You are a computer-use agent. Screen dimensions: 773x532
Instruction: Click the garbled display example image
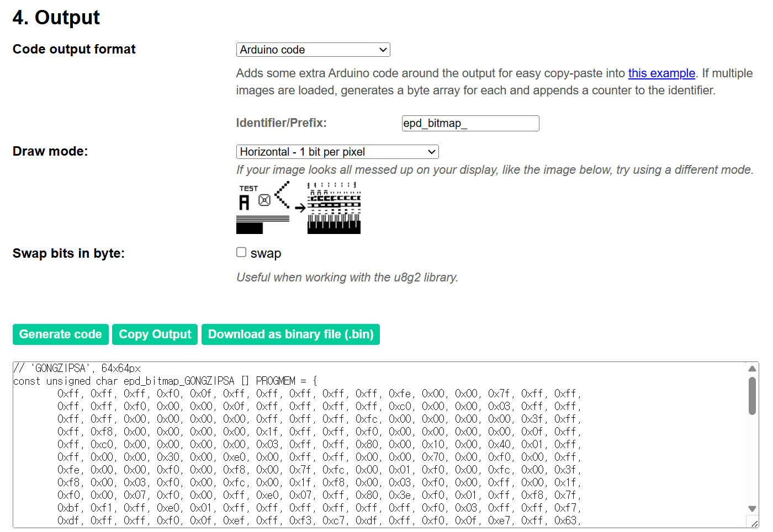pyautogui.click(x=333, y=208)
